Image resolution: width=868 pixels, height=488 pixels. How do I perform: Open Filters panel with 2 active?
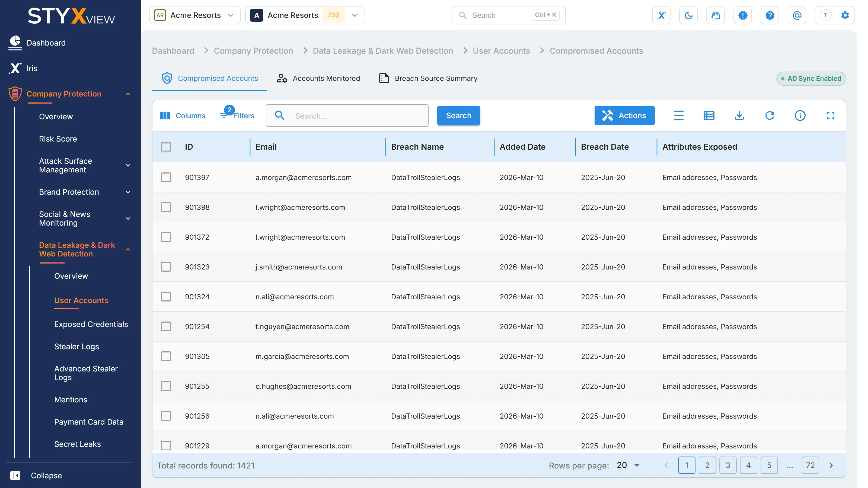(x=238, y=114)
